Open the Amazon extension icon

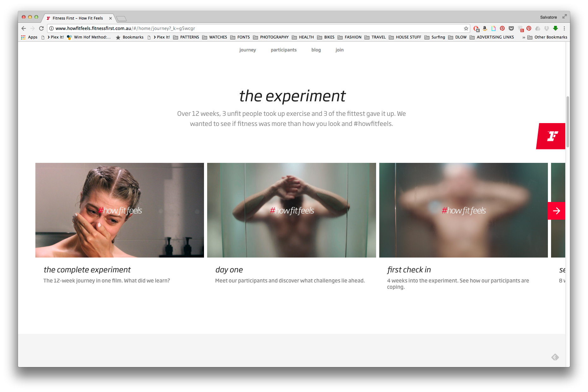click(485, 28)
